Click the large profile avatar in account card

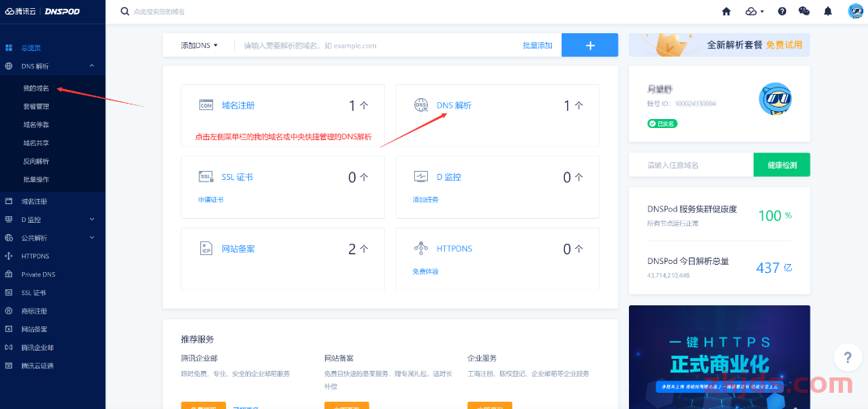pos(775,100)
